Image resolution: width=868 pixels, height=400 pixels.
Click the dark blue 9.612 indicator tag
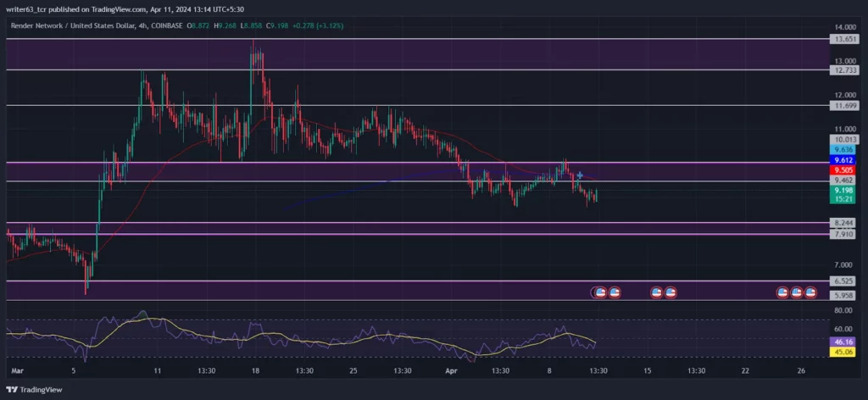[x=844, y=160]
